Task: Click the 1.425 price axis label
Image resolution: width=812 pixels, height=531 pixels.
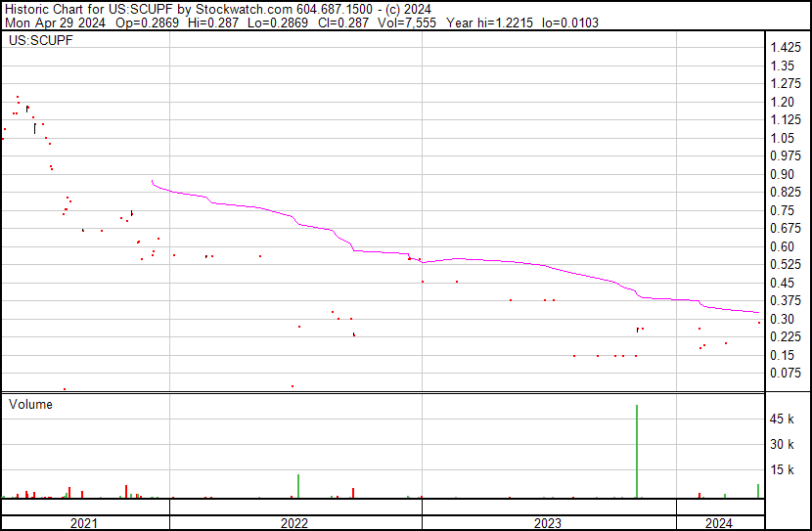Action: pyautogui.click(x=785, y=48)
